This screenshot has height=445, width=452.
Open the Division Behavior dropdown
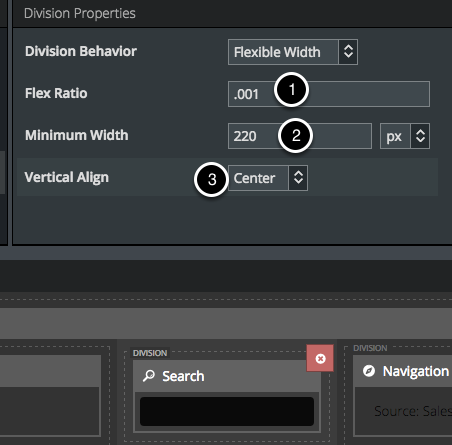coord(293,52)
